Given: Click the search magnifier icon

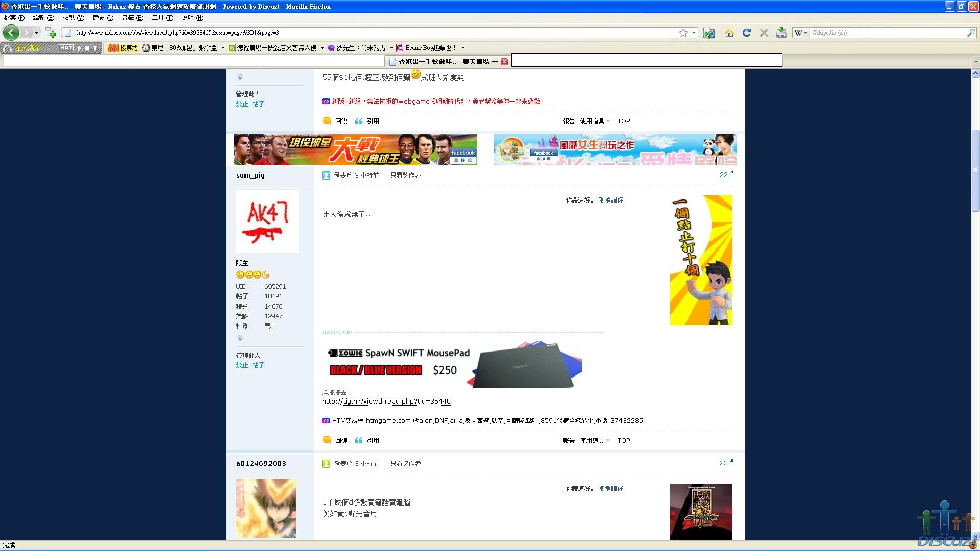Looking at the screenshot, I should tap(971, 33).
